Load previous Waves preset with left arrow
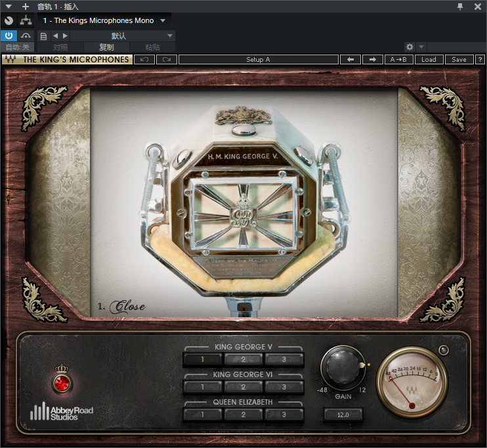 point(350,59)
